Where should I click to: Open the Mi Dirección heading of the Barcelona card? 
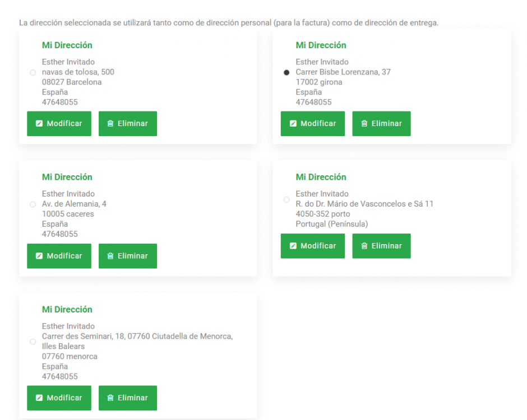pos(67,45)
